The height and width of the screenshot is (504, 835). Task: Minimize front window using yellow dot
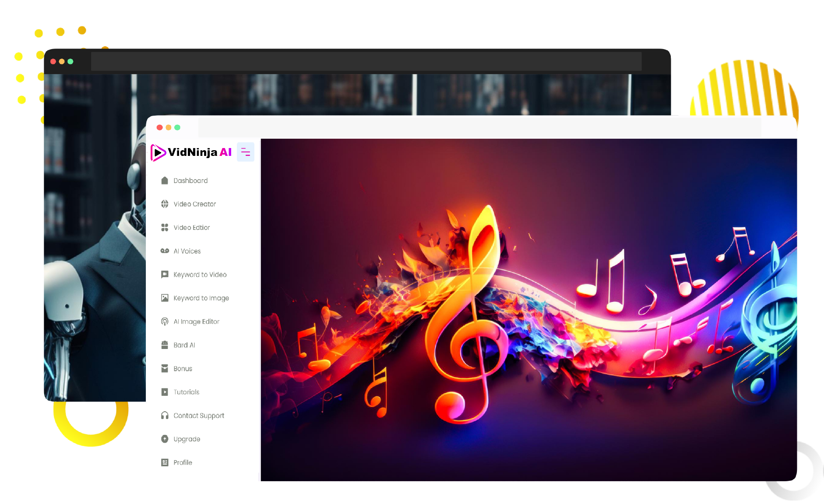click(x=169, y=127)
